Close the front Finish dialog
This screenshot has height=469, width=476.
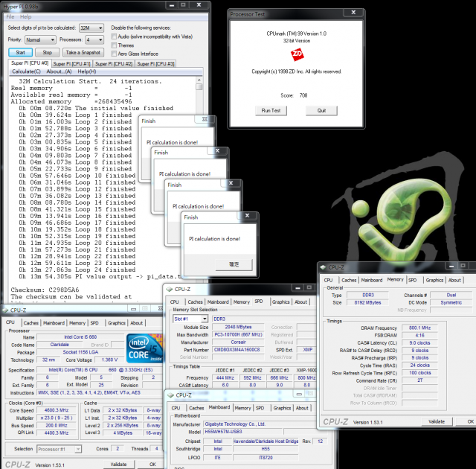pyautogui.click(x=247, y=215)
